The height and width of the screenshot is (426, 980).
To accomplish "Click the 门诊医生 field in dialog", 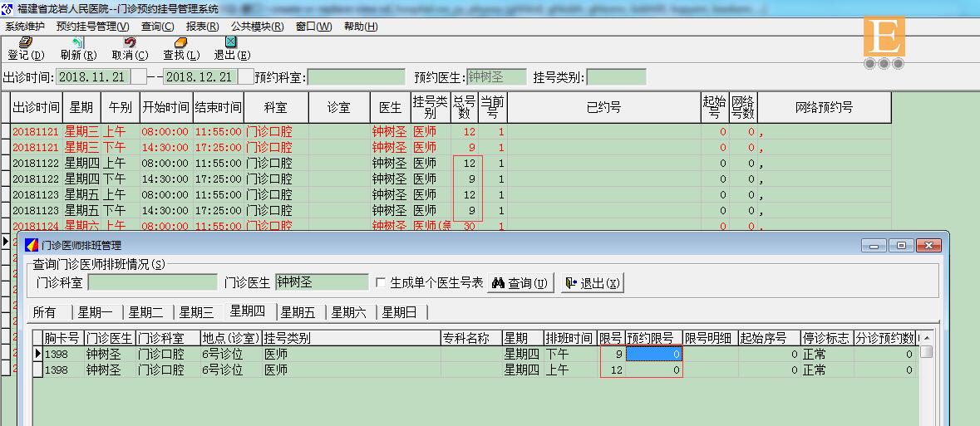I will click(x=322, y=282).
